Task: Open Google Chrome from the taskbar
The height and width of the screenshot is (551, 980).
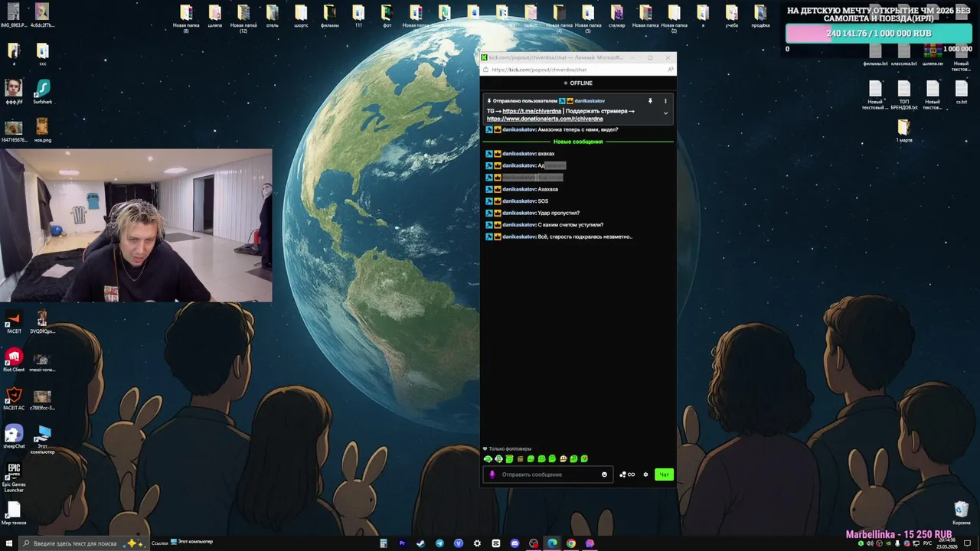Action: [x=571, y=543]
